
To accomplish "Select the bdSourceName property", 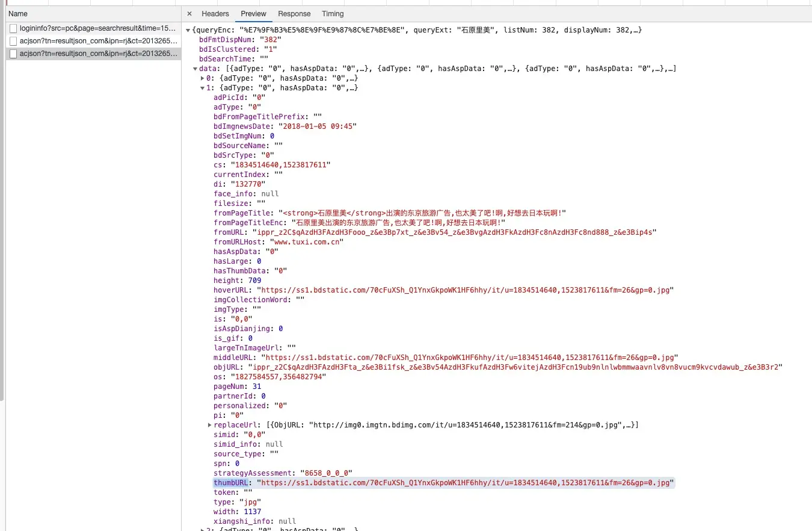I will (x=248, y=146).
